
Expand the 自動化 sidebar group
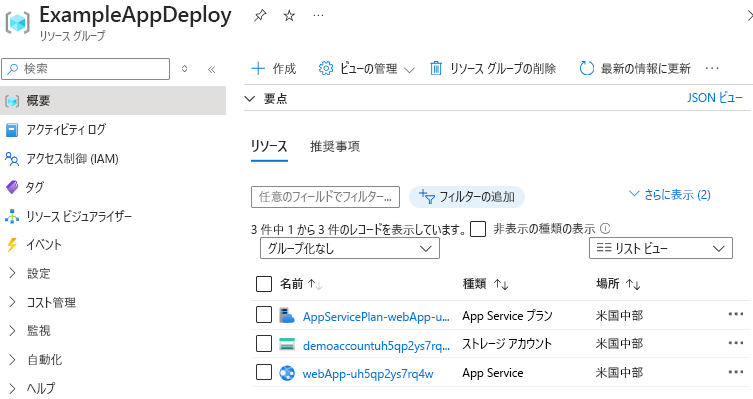(x=12, y=359)
